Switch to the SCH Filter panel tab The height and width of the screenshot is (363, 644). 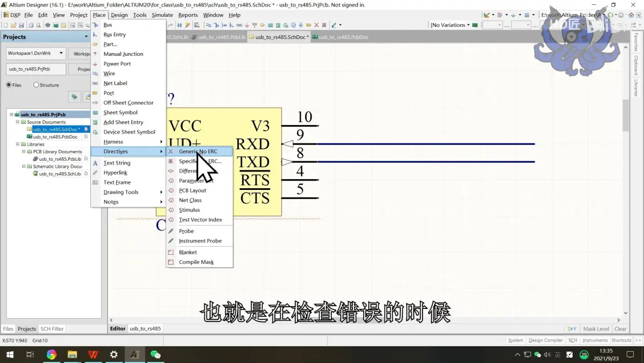pyautogui.click(x=52, y=329)
